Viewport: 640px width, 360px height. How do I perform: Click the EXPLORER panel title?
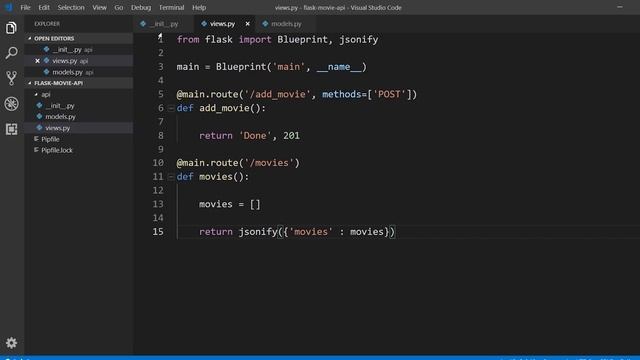click(x=47, y=24)
